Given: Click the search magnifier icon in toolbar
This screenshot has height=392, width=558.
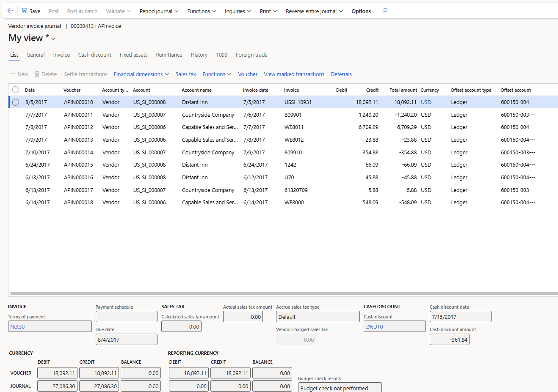Looking at the screenshot, I should coord(384,11).
